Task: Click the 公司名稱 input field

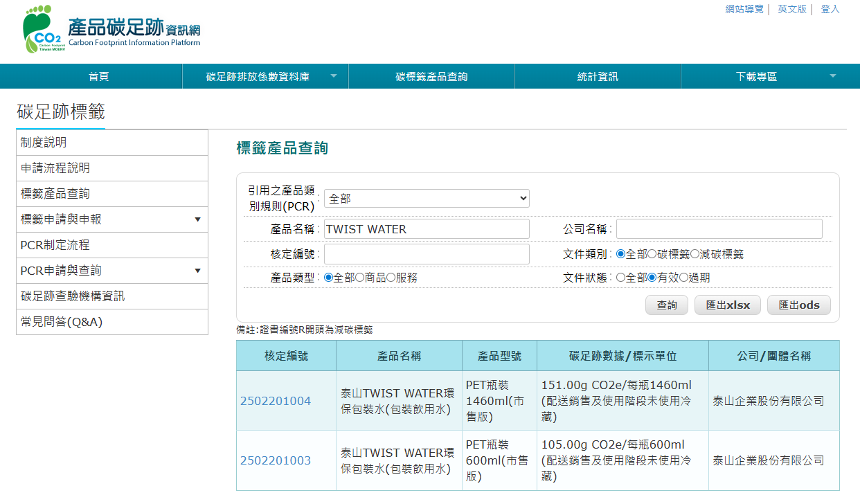Action: (719, 229)
